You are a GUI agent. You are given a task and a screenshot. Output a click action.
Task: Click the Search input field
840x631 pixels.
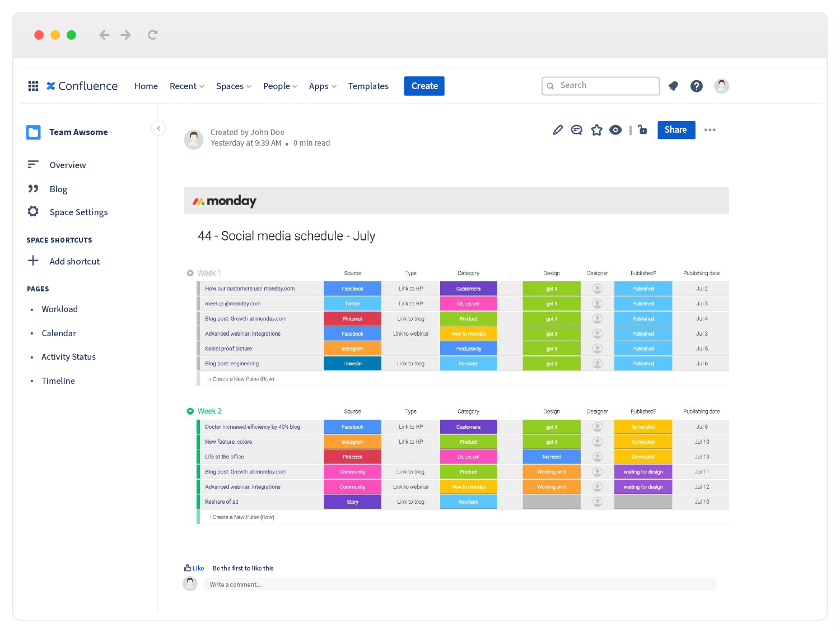click(x=600, y=86)
